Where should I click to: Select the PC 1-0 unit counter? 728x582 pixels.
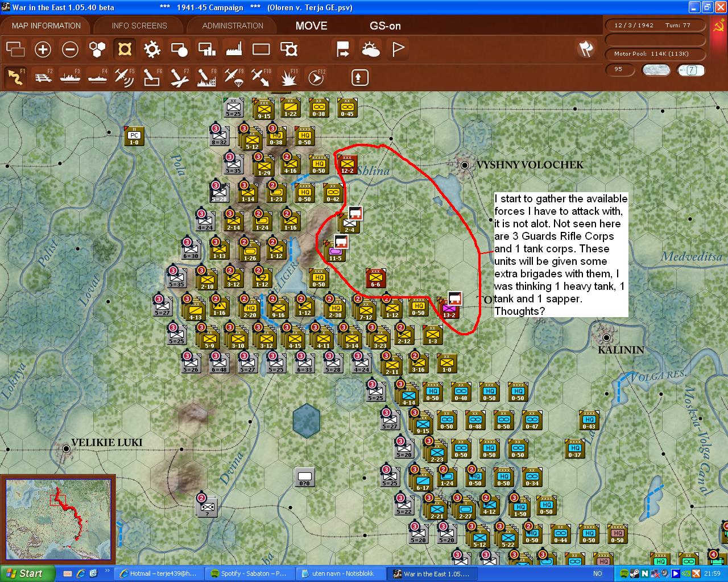[134, 136]
